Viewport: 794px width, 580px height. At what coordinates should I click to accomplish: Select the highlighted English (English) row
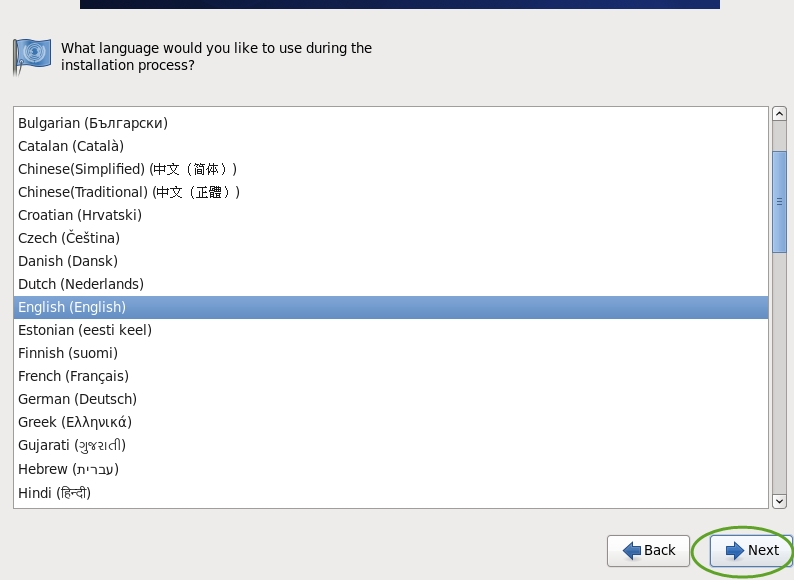(391, 307)
